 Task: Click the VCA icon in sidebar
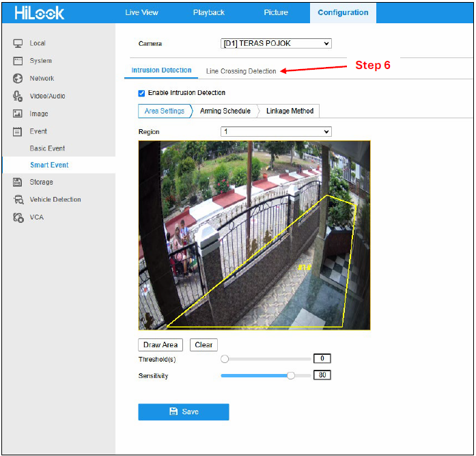(18, 217)
